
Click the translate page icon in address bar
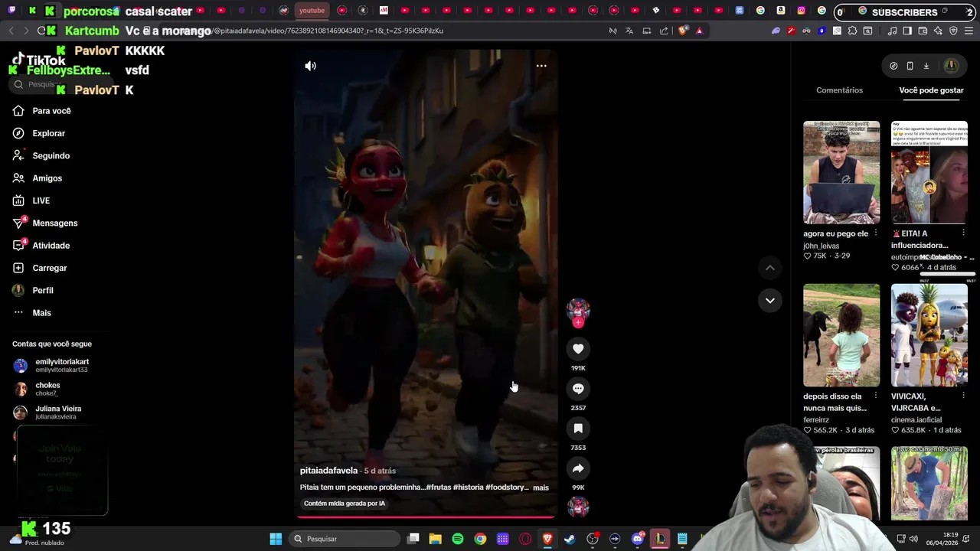pyautogui.click(x=629, y=31)
